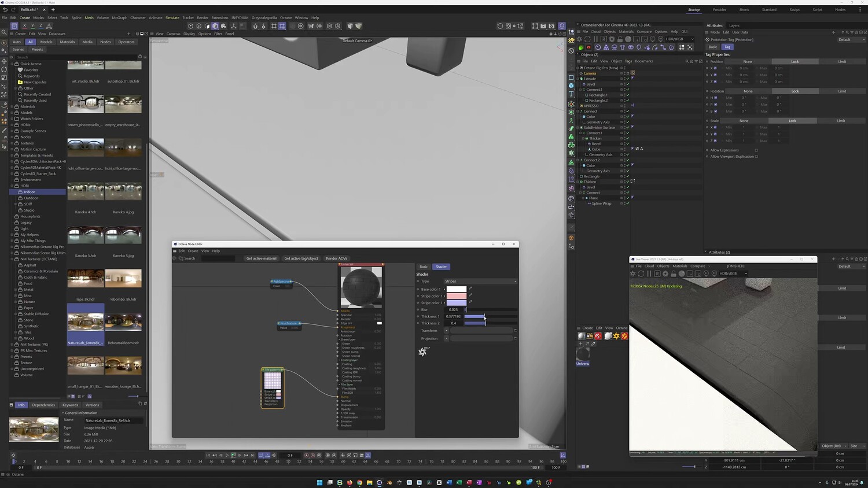Open shader Type dropdown set to Stripes
This screenshot has width=868, height=488.
pyautogui.click(x=480, y=282)
